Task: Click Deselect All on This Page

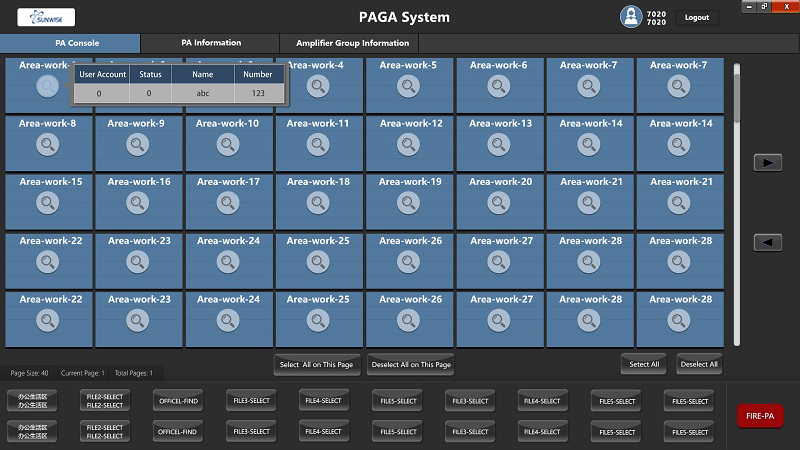Action: (x=412, y=364)
